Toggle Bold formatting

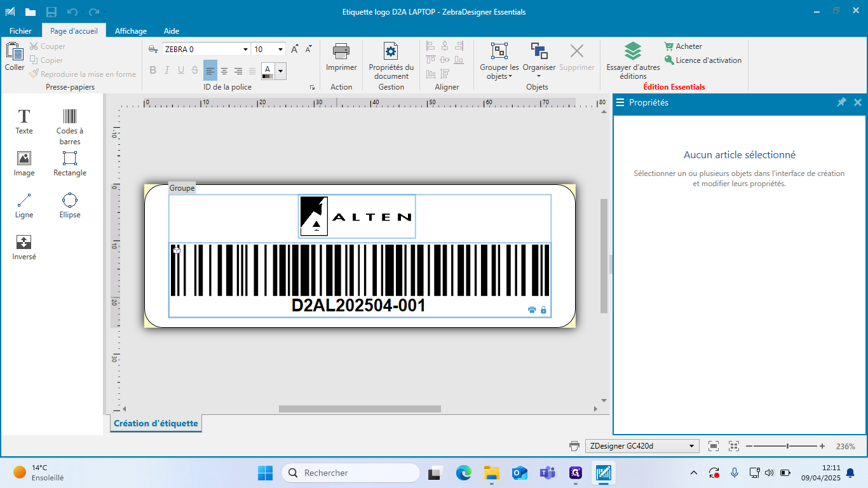153,71
